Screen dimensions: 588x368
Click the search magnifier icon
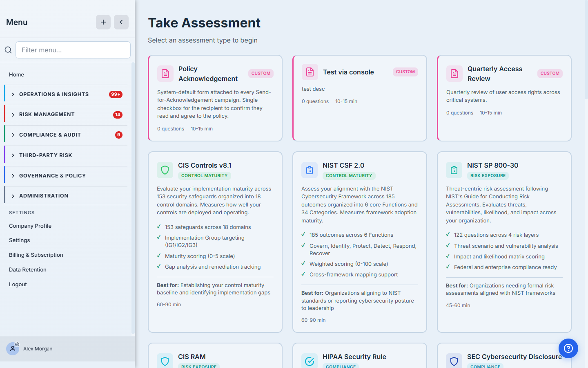pos(8,50)
